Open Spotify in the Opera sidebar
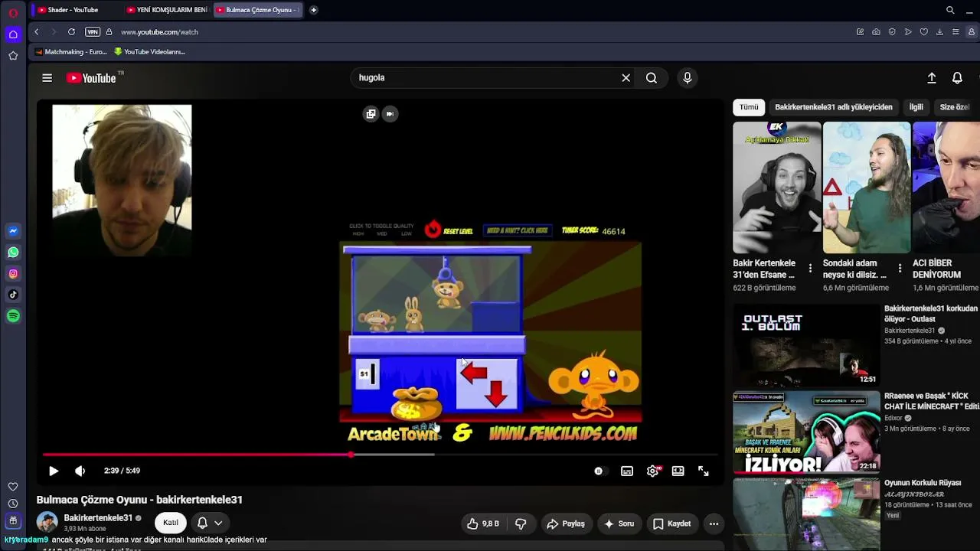Screen dimensions: 980x551 (x=13, y=316)
